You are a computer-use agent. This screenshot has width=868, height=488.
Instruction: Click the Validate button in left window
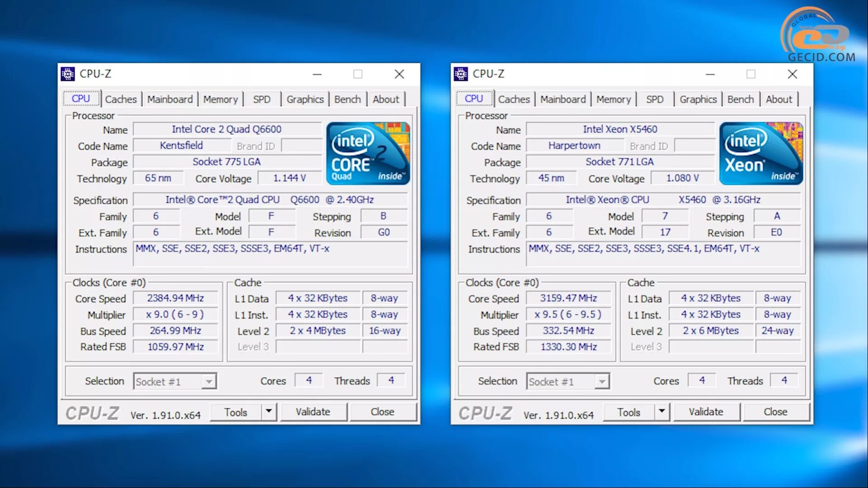tap(313, 412)
